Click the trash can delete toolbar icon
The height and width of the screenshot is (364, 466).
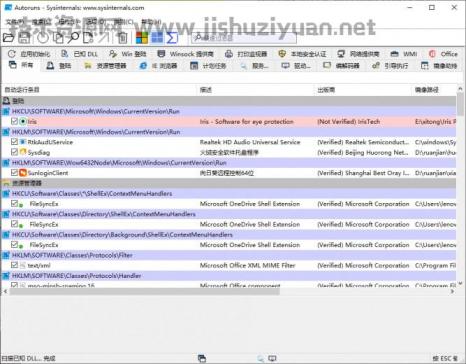[x=123, y=38]
